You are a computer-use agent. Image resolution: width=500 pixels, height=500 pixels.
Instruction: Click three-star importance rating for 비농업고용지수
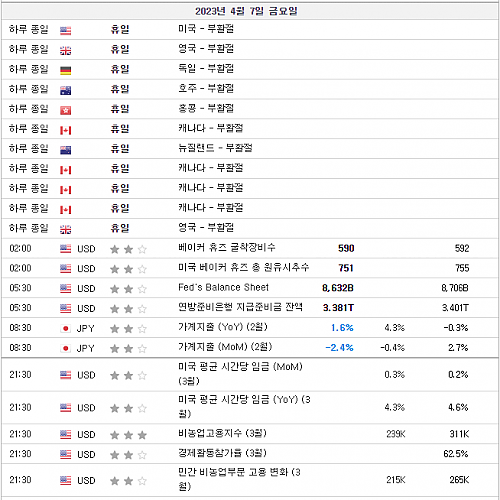point(128,435)
